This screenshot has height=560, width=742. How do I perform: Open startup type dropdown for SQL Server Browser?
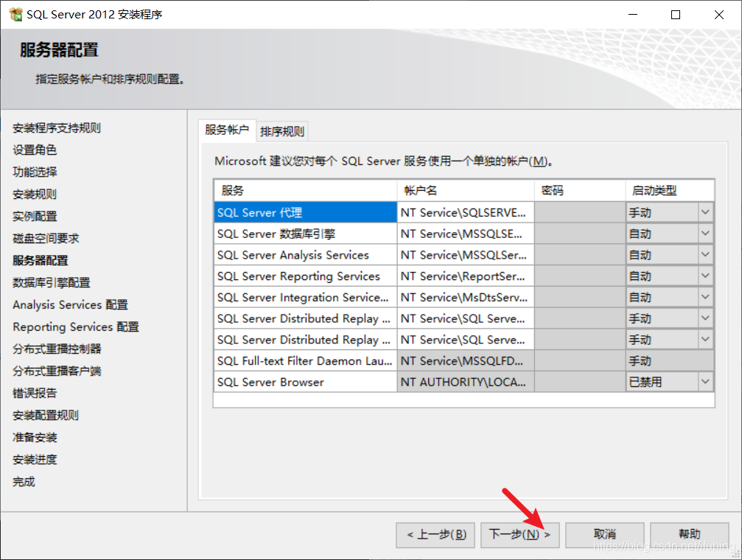click(705, 382)
